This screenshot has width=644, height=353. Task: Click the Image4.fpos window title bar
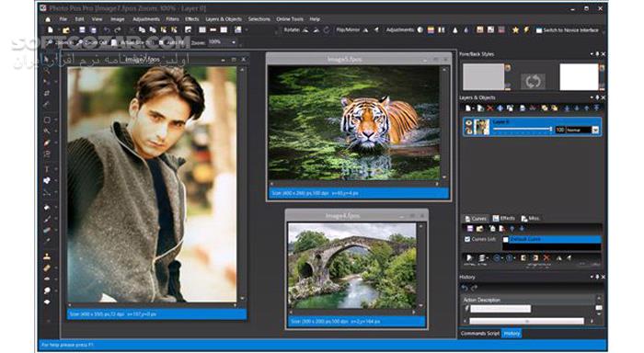tap(342, 216)
